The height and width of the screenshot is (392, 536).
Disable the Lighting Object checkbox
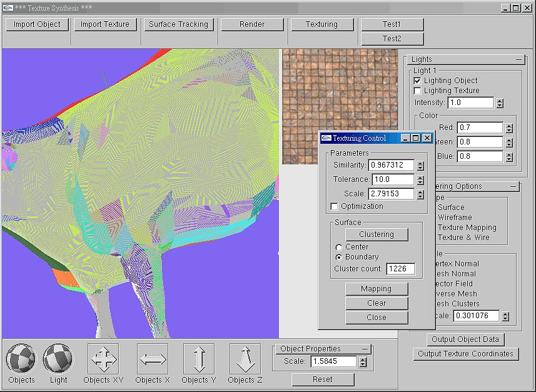418,80
